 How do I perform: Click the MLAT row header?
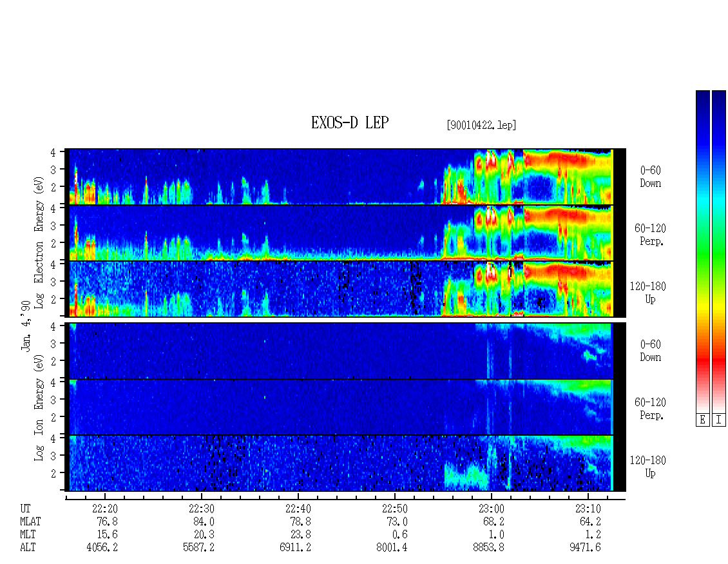pyautogui.click(x=30, y=521)
